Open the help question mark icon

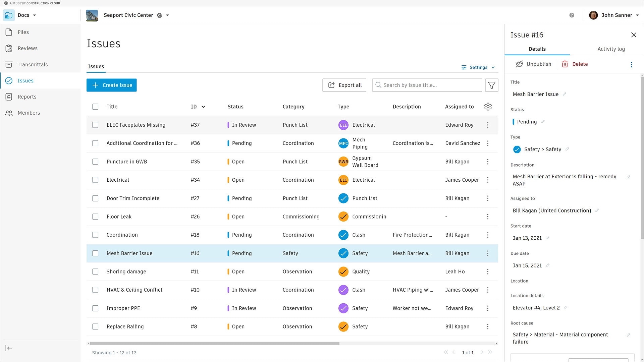(572, 15)
